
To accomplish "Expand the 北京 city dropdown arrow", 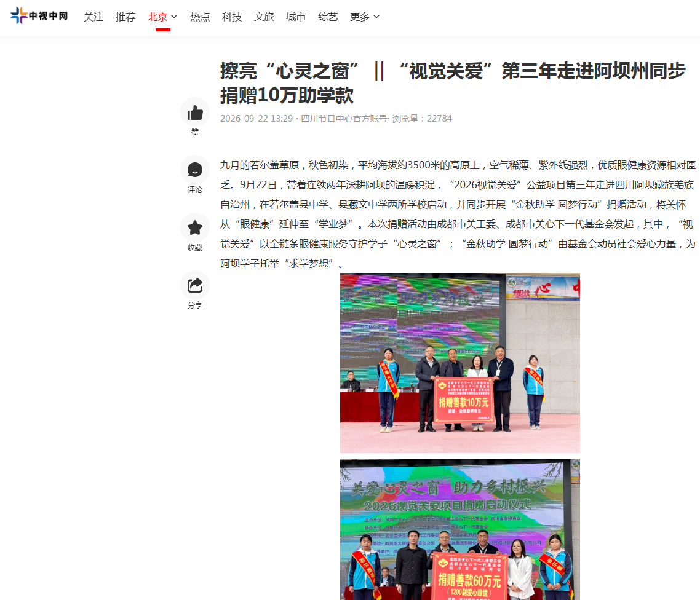I will (174, 17).
